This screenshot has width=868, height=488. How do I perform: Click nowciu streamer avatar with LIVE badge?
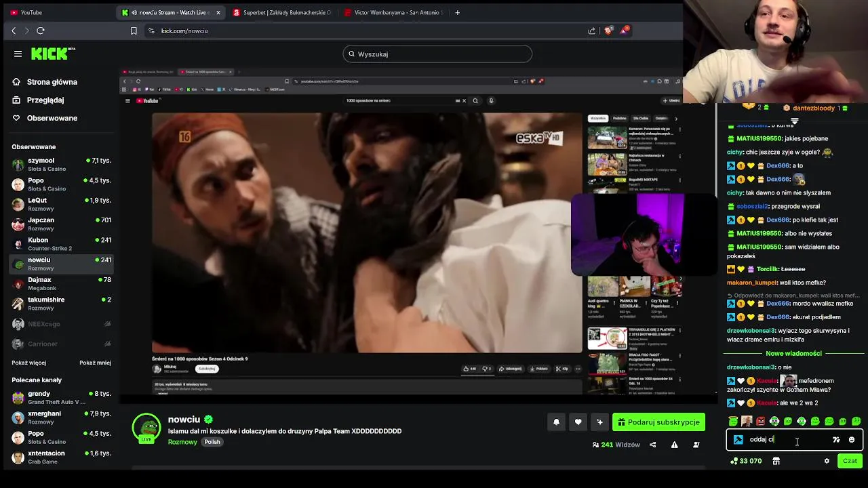pyautogui.click(x=146, y=428)
